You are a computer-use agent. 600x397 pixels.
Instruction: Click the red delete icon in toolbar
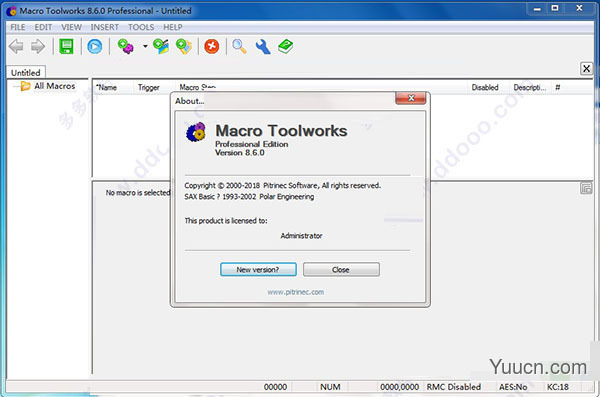coord(212,47)
